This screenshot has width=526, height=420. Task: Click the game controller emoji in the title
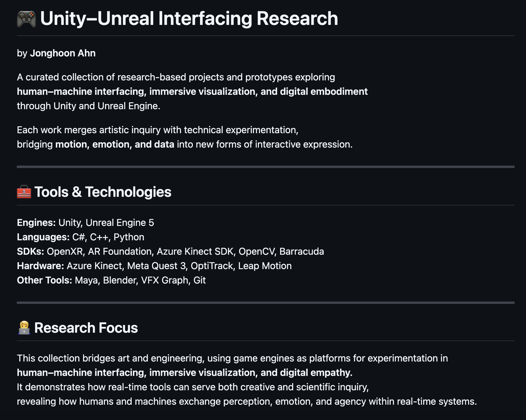click(x=26, y=19)
